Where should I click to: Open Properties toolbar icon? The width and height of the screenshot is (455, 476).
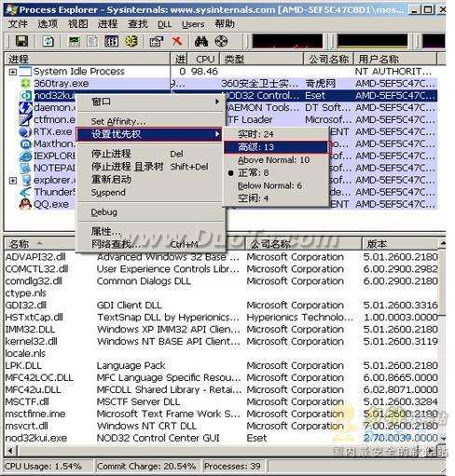(x=157, y=41)
